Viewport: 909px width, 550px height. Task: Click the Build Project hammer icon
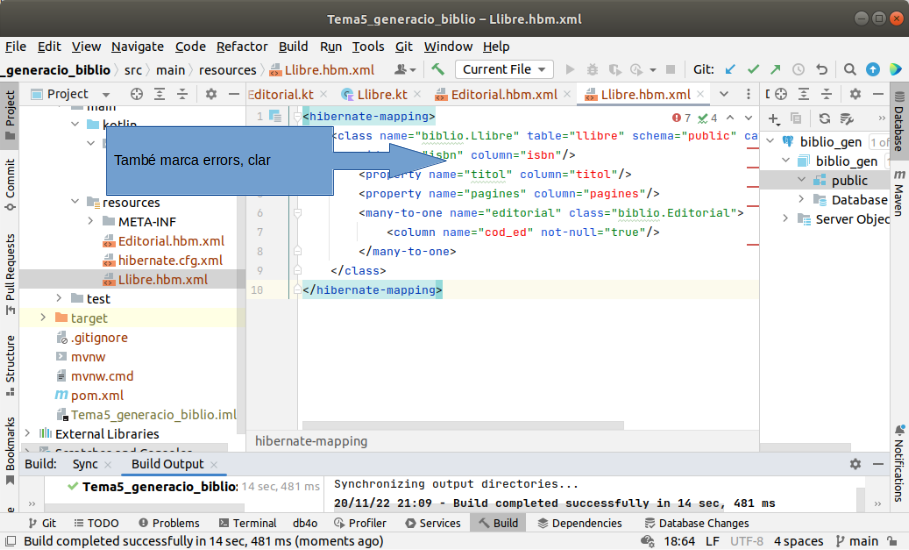[438, 70]
